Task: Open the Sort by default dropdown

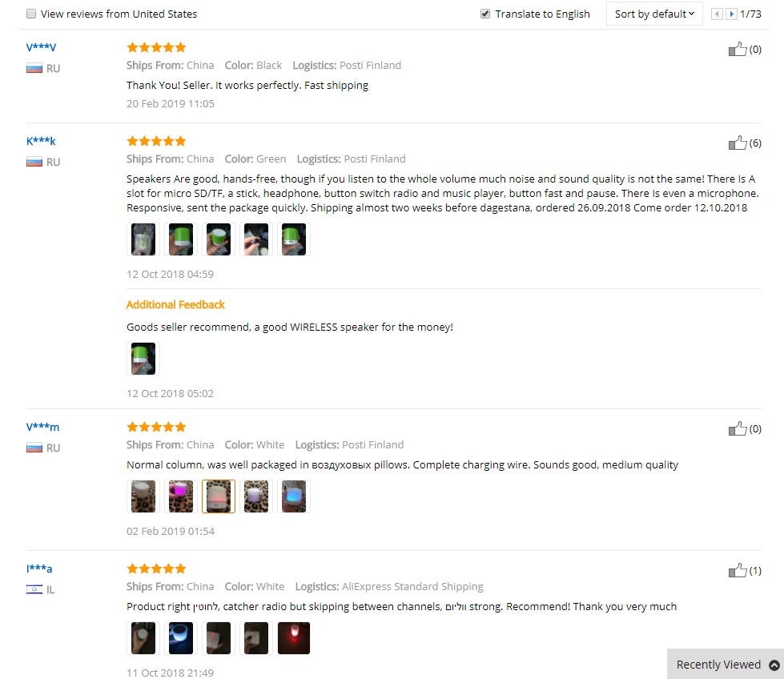Action: (654, 14)
